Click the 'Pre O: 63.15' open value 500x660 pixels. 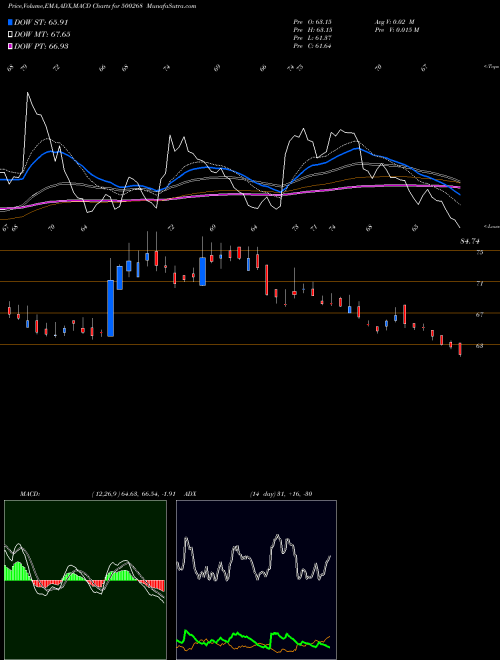(x=313, y=22)
